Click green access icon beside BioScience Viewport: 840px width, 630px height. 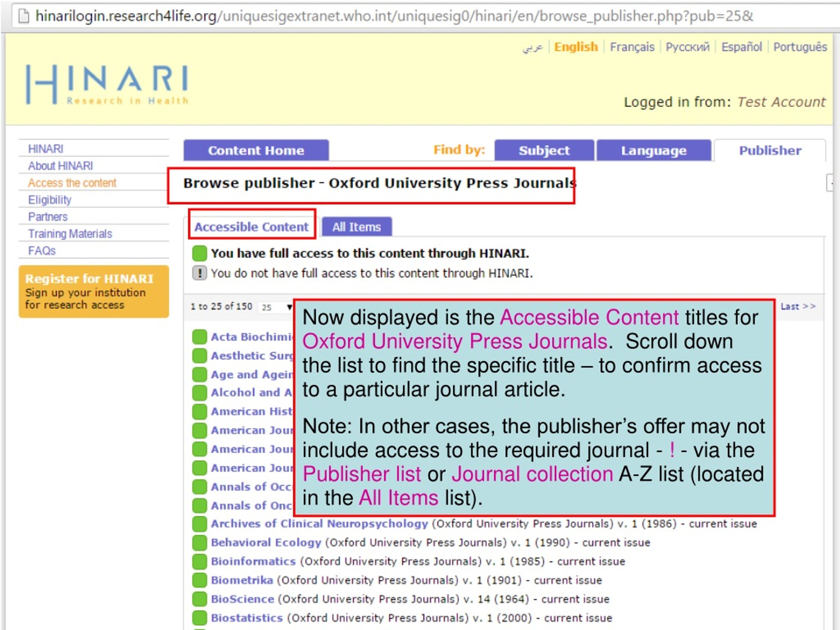pyautogui.click(x=199, y=599)
